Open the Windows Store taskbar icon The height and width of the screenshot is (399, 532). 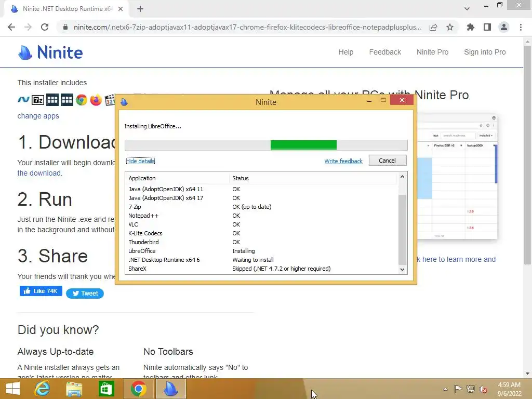point(106,389)
